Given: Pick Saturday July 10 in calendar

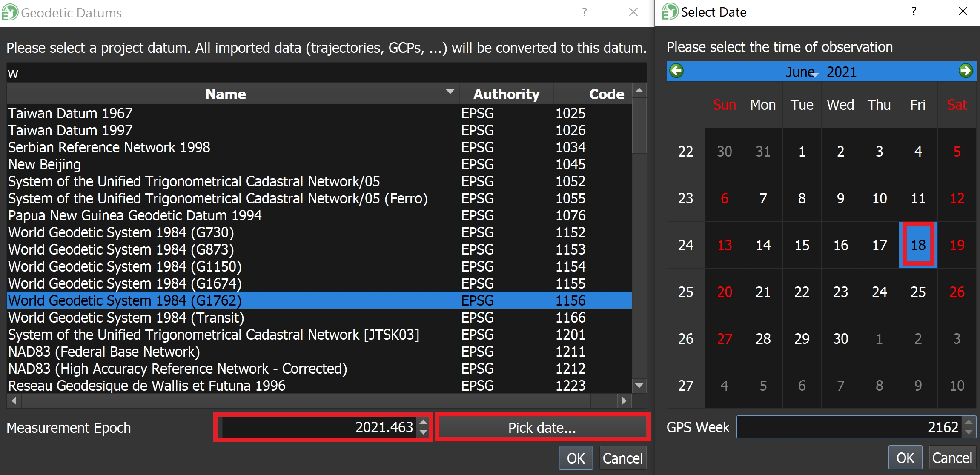Looking at the screenshot, I should point(957,386).
